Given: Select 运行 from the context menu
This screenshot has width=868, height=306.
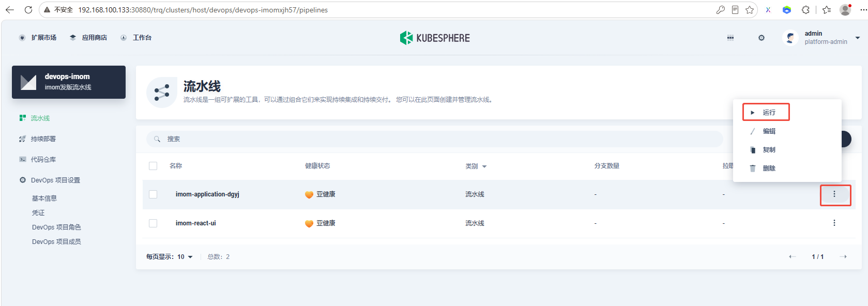Looking at the screenshot, I should pos(766,112).
